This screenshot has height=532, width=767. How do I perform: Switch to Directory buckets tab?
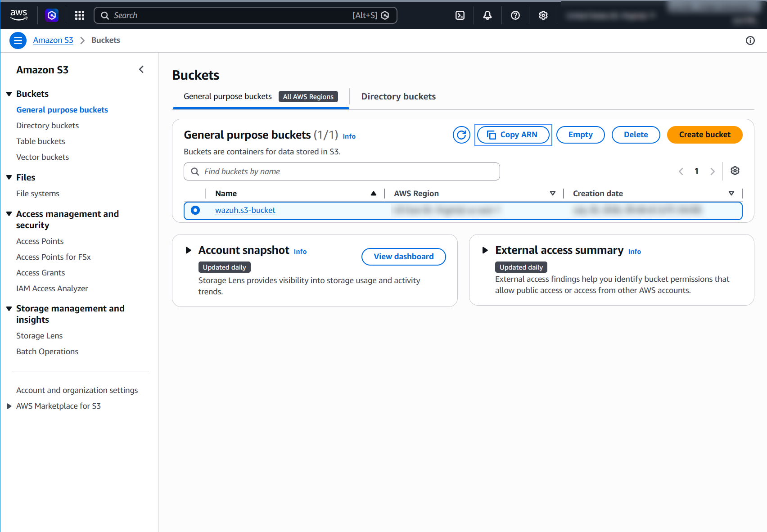(398, 96)
